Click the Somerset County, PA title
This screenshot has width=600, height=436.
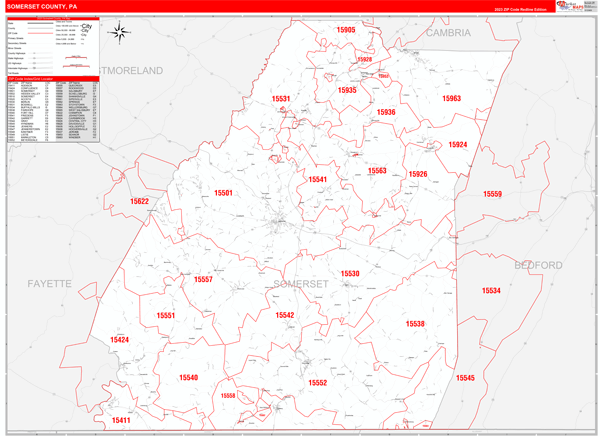point(48,6)
